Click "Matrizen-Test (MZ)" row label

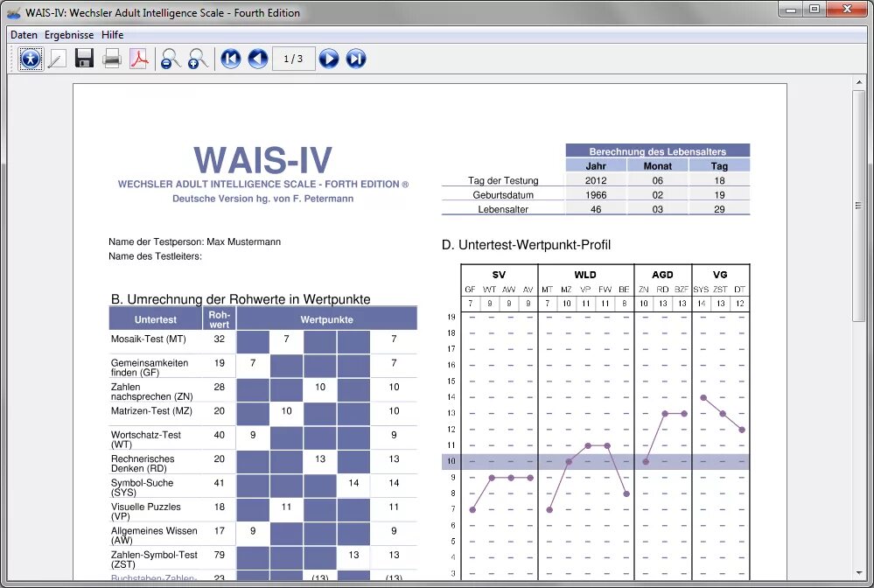click(151, 410)
